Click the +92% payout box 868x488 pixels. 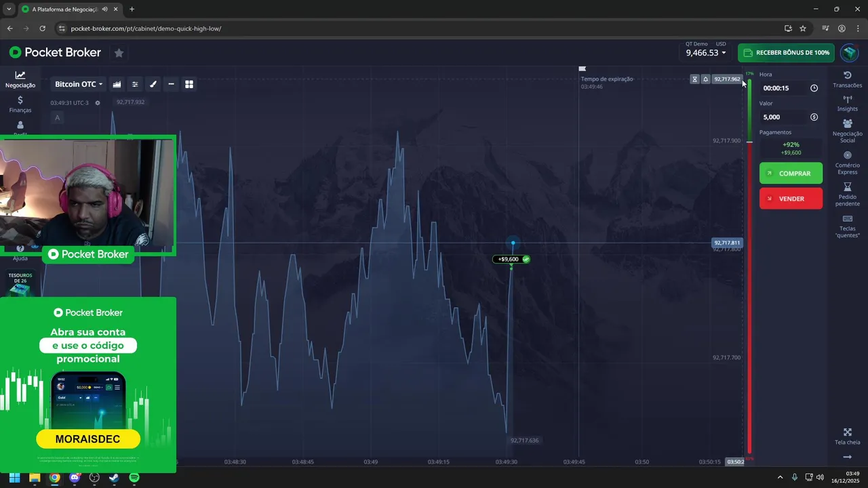pos(791,148)
